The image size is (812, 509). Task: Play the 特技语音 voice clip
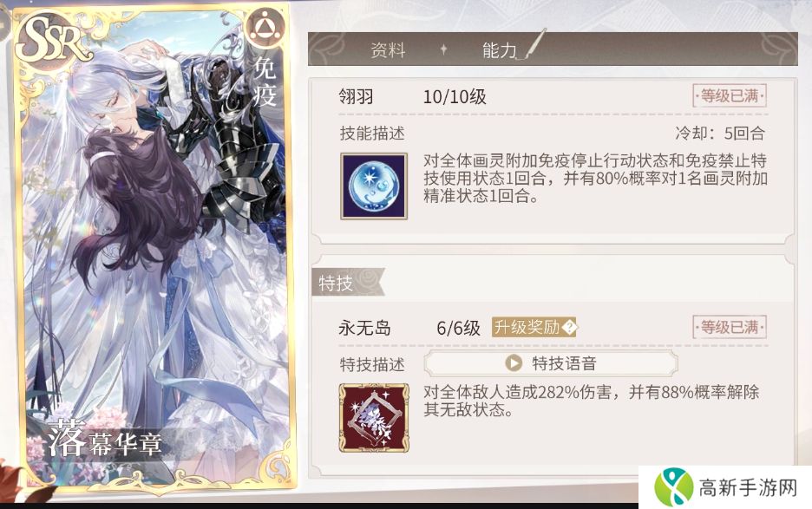(551, 363)
